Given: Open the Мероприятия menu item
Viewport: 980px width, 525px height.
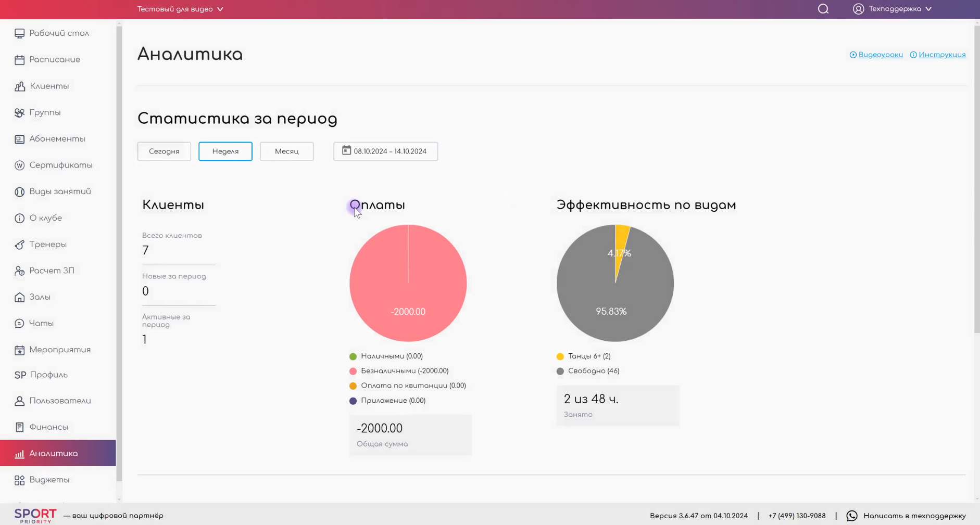Looking at the screenshot, I should pyautogui.click(x=58, y=350).
